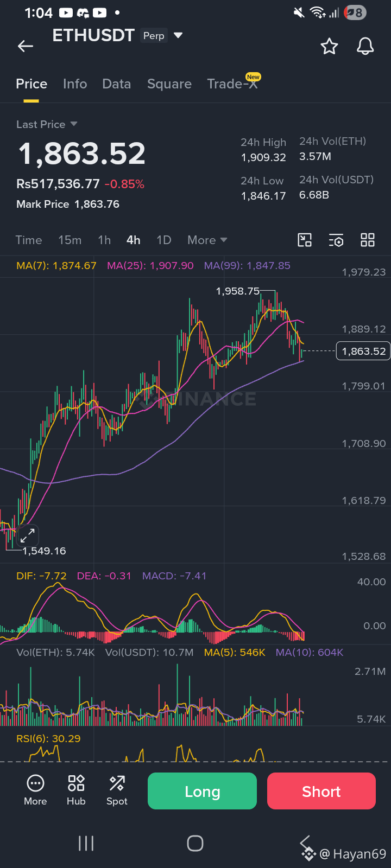Open the More menu icon in bottom bar
The image size is (391, 868).
tap(35, 790)
